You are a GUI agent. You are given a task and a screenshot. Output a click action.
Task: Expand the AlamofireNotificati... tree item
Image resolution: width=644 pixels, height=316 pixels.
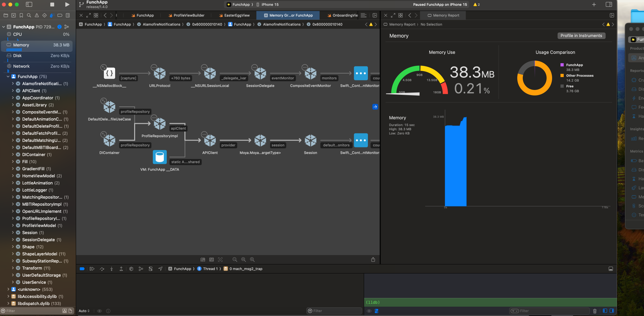[x=13, y=84]
